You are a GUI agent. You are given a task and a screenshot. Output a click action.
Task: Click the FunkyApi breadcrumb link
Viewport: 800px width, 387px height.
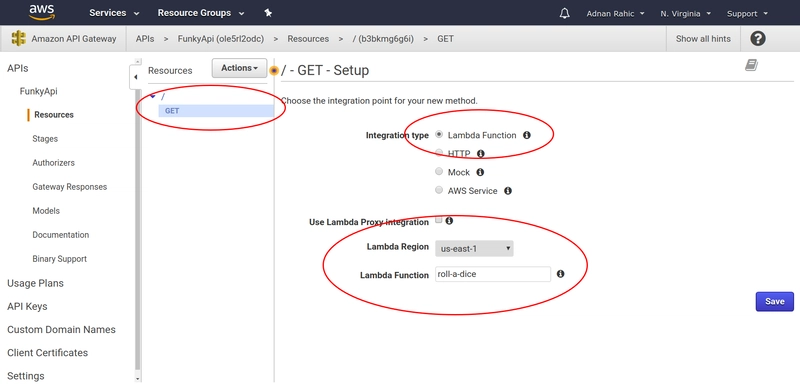click(x=220, y=39)
